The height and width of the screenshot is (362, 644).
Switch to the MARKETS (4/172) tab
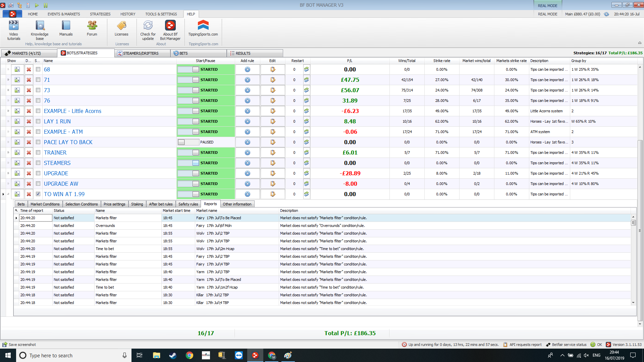[x=29, y=53]
